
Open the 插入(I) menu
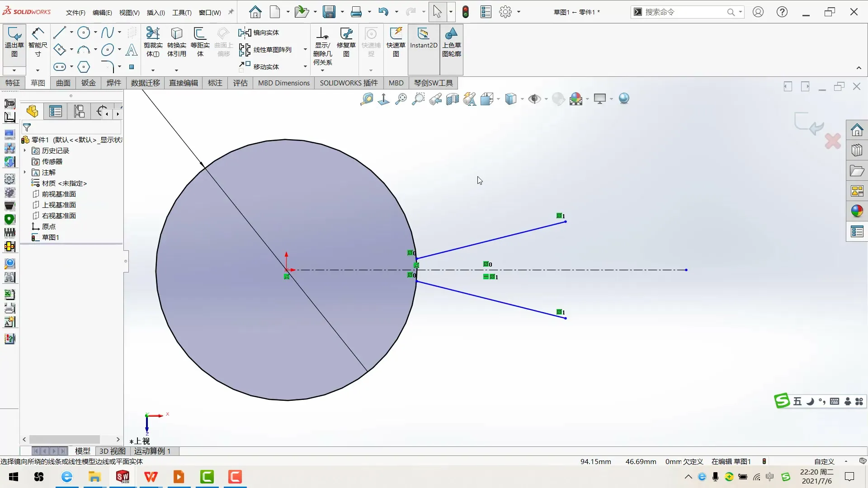click(x=156, y=12)
